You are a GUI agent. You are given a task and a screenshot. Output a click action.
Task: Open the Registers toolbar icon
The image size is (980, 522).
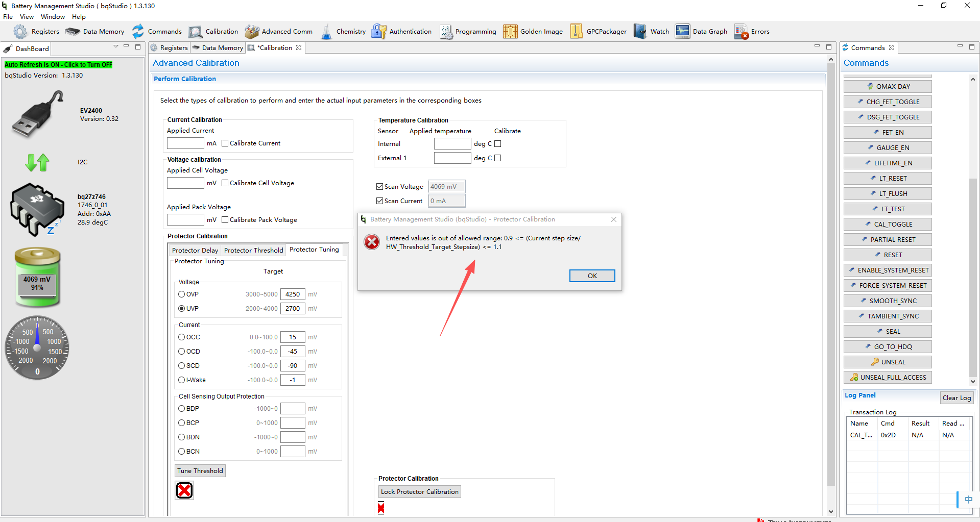coord(36,32)
